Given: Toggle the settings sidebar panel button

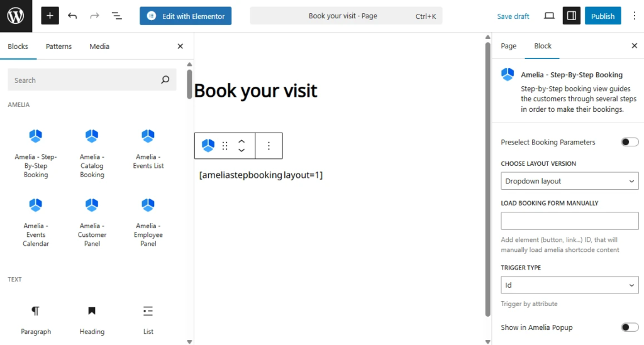Looking at the screenshot, I should point(571,16).
